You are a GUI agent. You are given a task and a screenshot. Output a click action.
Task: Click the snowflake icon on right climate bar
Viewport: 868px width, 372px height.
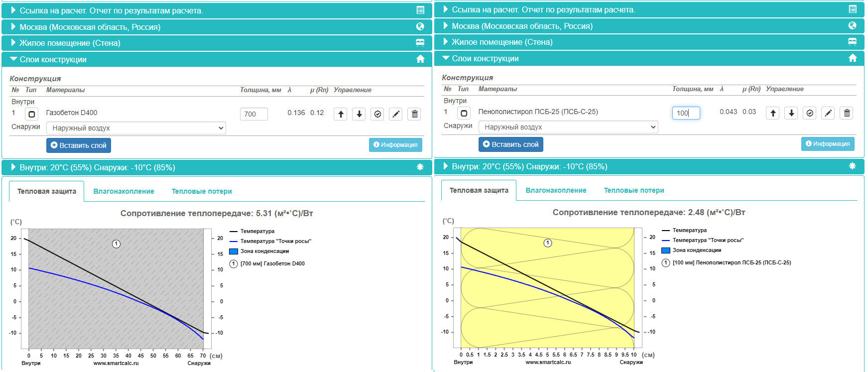[853, 166]
